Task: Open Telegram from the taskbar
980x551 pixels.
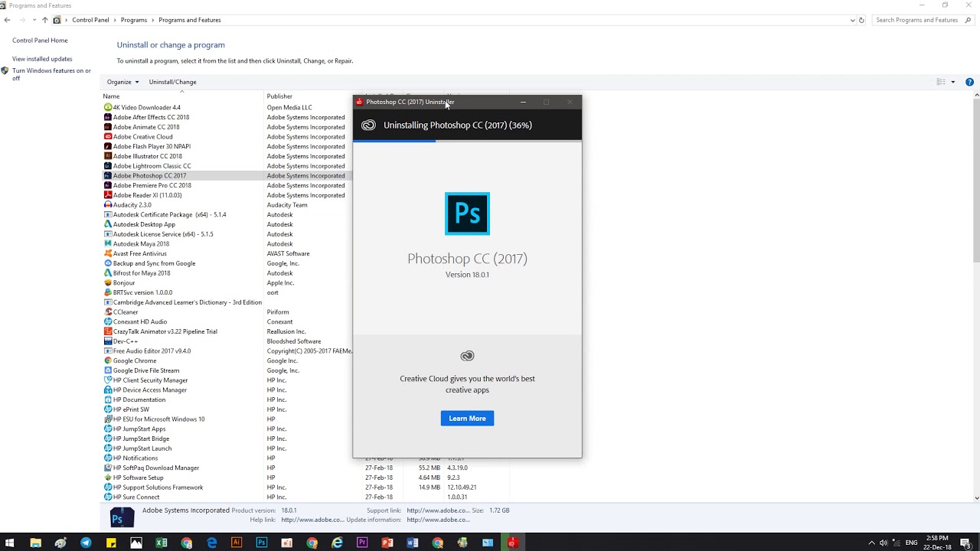Action: [86, 543]
